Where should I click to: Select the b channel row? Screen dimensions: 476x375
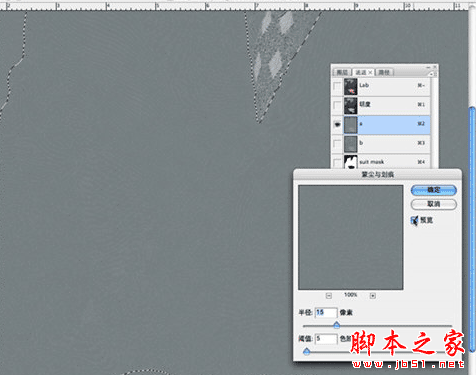coord(381,143)
